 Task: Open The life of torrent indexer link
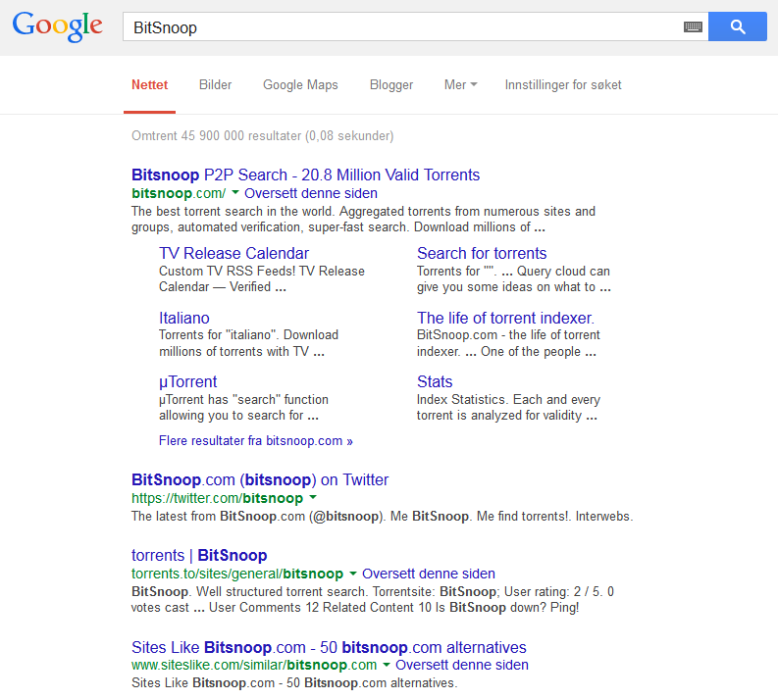coord(505,318)
